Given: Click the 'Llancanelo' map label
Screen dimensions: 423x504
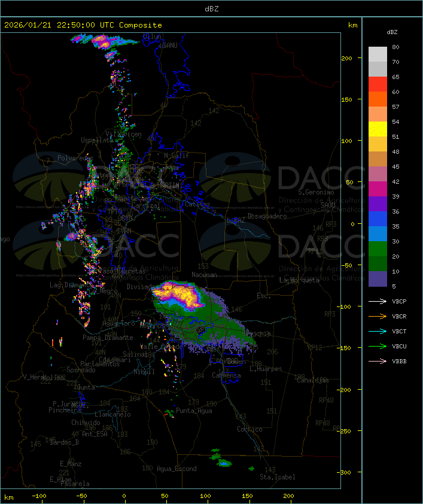Looking at the screenshot, I should pyautogui.click(x=112, y=414).
